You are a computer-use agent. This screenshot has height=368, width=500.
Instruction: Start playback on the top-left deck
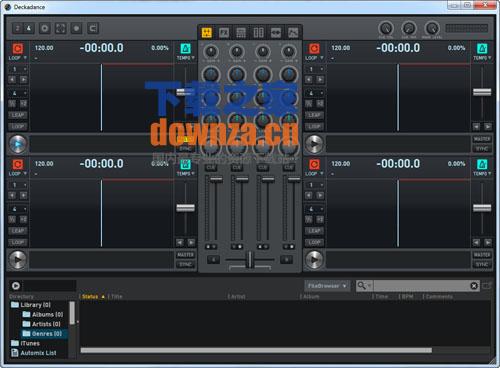18,144
